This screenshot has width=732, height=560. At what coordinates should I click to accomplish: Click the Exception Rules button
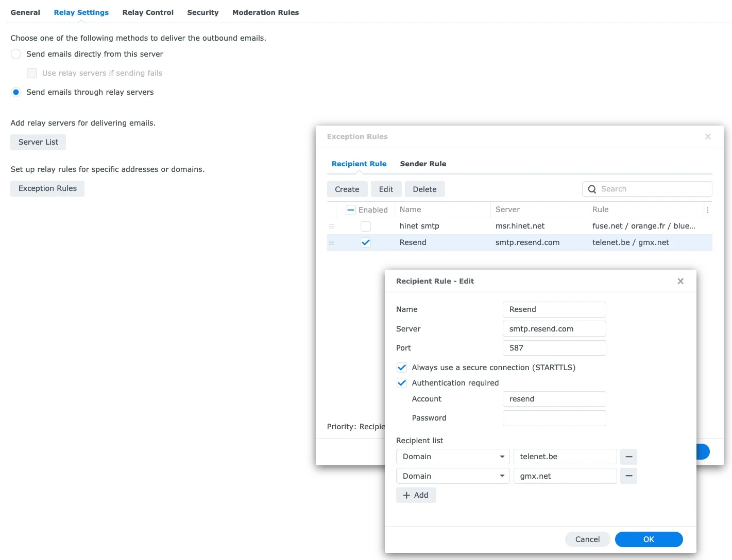47,188
